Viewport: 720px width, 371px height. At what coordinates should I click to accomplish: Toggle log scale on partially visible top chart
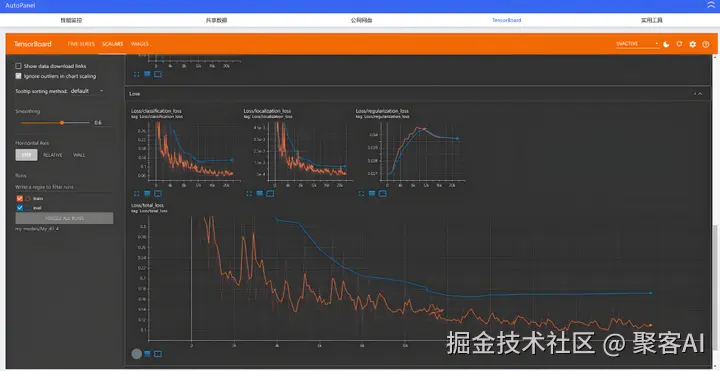(147, 74)
